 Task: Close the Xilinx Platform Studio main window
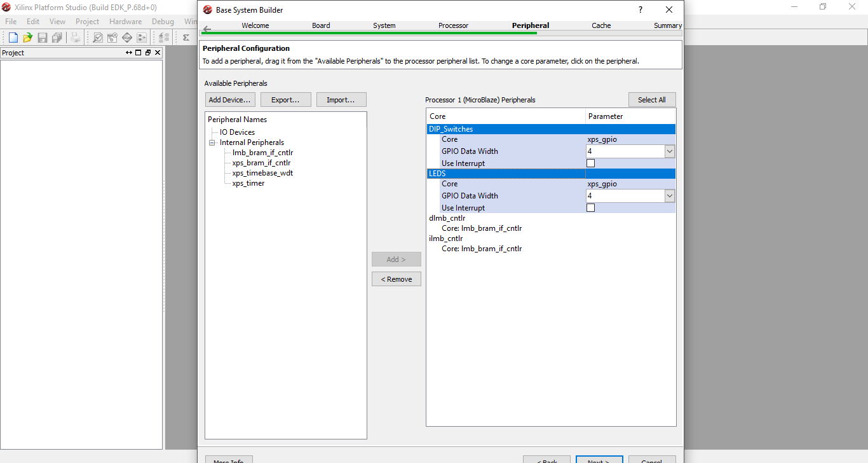[x=852, y=7]
